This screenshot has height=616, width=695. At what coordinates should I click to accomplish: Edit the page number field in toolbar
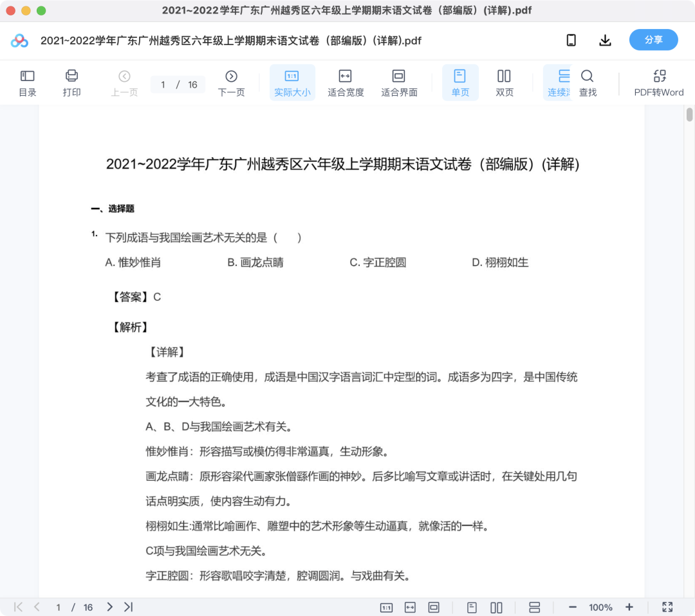[163, 85]
